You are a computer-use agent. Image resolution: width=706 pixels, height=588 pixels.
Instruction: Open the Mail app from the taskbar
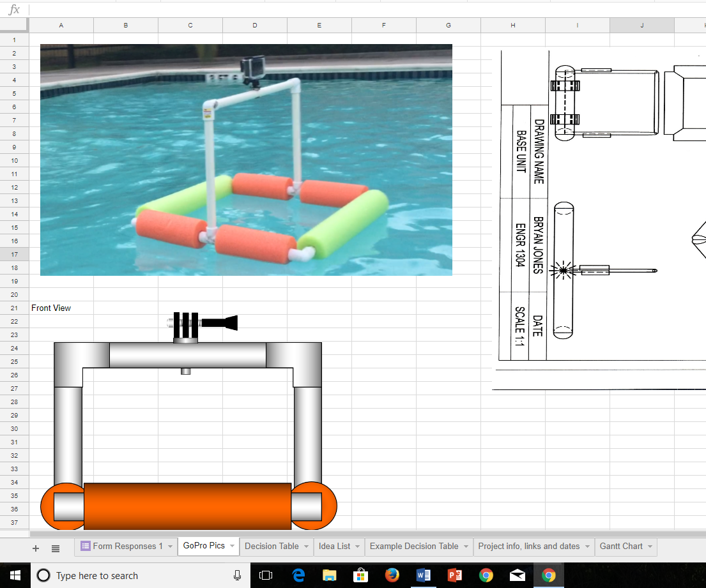(517, 575)
